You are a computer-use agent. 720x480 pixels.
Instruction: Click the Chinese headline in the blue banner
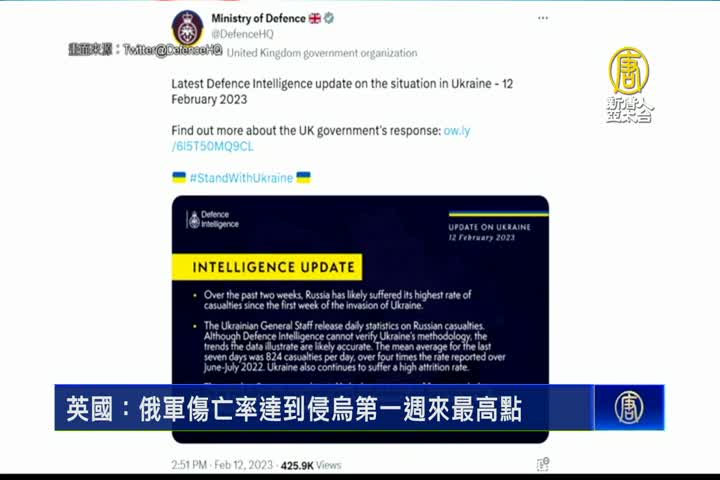point(294,408)
